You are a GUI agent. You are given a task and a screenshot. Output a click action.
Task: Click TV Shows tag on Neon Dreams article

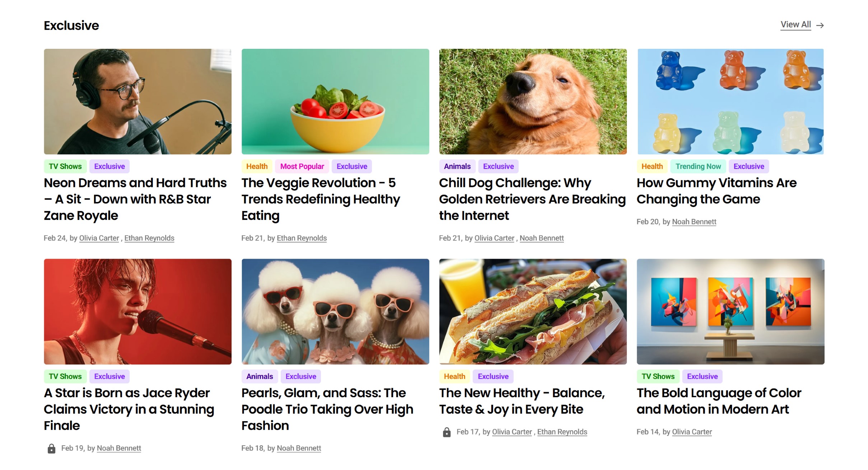65,166
